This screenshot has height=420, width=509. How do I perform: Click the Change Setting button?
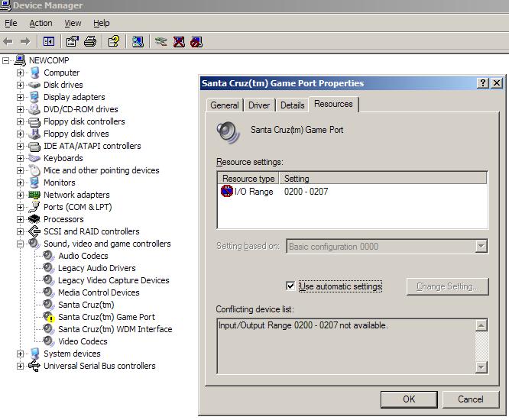click(x=447, y=286)
